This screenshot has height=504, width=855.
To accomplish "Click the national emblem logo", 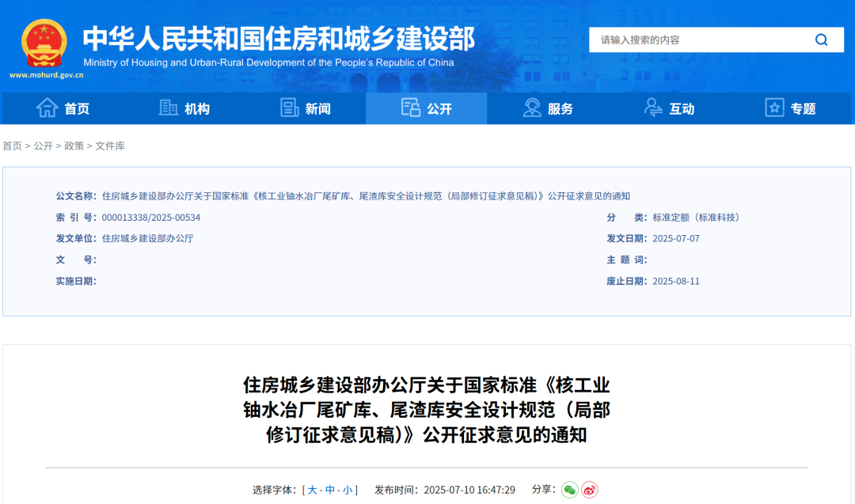I will pos(44,44).
